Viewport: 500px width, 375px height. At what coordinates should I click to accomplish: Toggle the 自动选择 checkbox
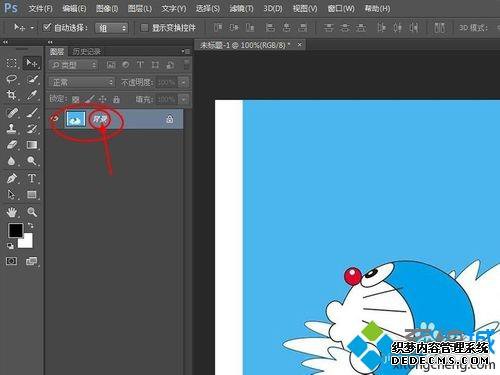(47, 27)
